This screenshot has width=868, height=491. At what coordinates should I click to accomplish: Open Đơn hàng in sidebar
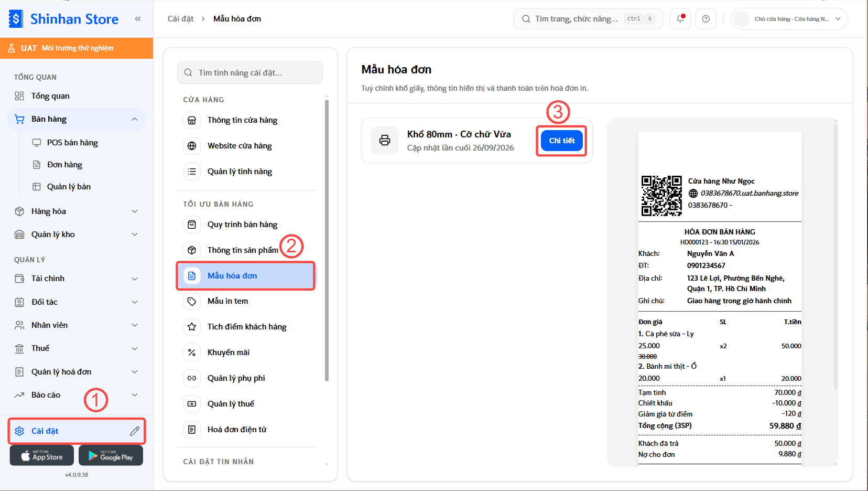64,165
